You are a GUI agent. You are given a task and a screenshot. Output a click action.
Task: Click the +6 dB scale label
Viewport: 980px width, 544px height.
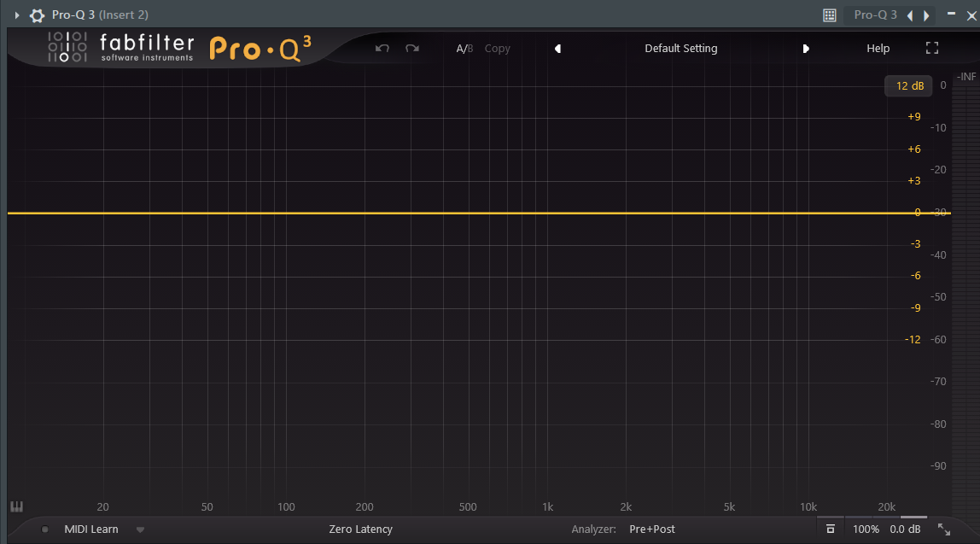pyautogui.click(x=913, y=149)
